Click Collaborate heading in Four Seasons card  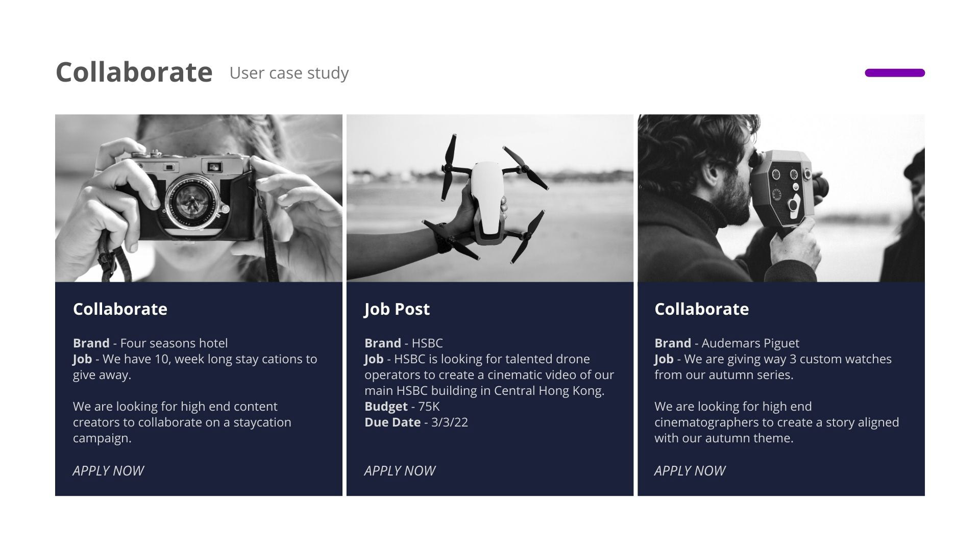click(x=120, y=309)
